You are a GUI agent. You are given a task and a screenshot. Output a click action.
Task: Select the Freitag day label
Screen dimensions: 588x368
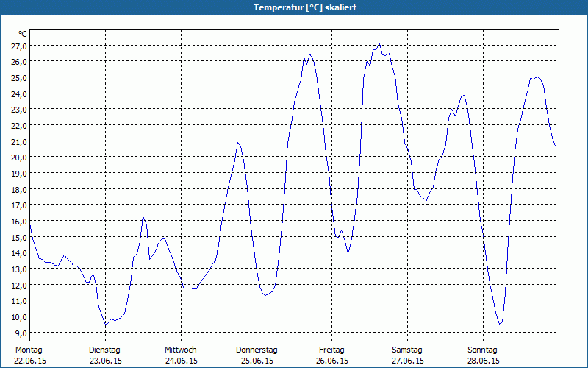[331, 350]
